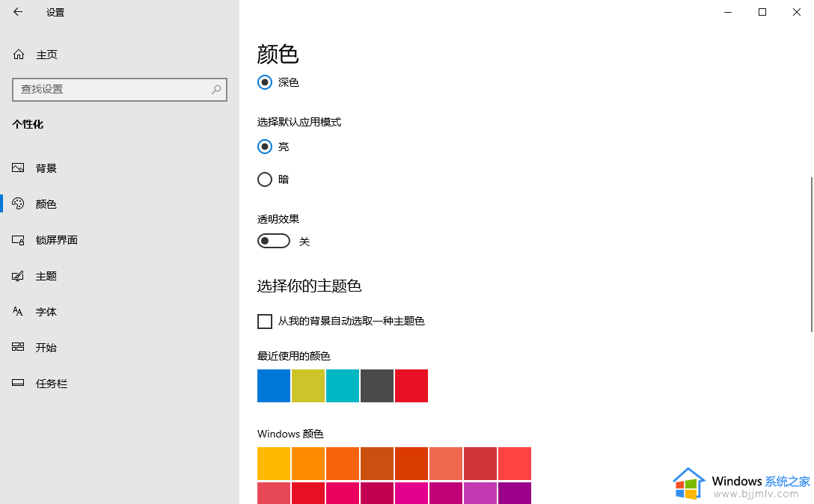Select the 亮 app mode radio button
The image size is (814, 504).
(265, 147)
